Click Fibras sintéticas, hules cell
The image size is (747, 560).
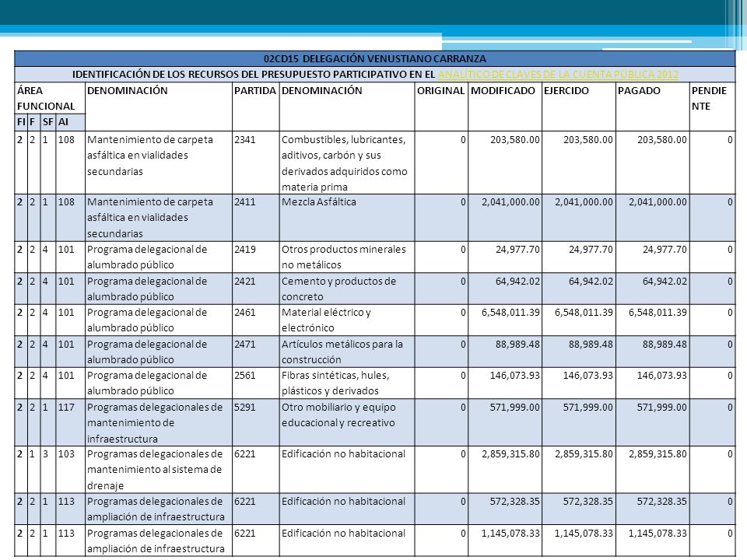(x=347, y=383)
